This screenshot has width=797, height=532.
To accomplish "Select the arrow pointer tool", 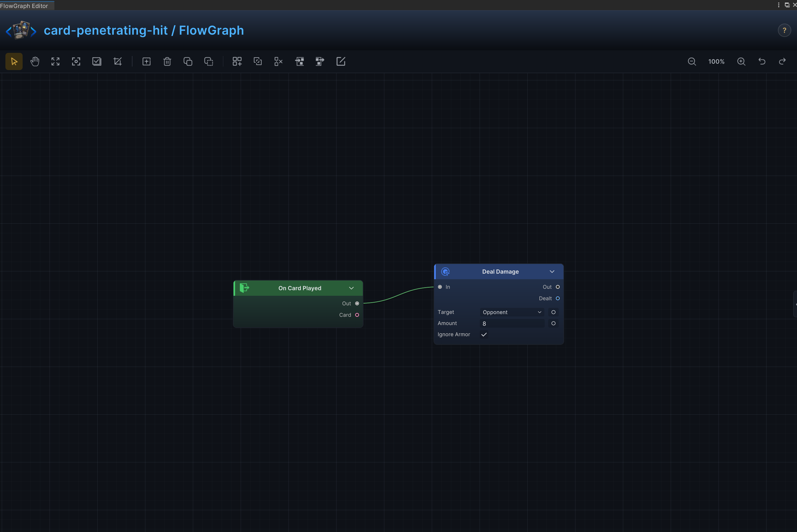I will tap(14, 61).
